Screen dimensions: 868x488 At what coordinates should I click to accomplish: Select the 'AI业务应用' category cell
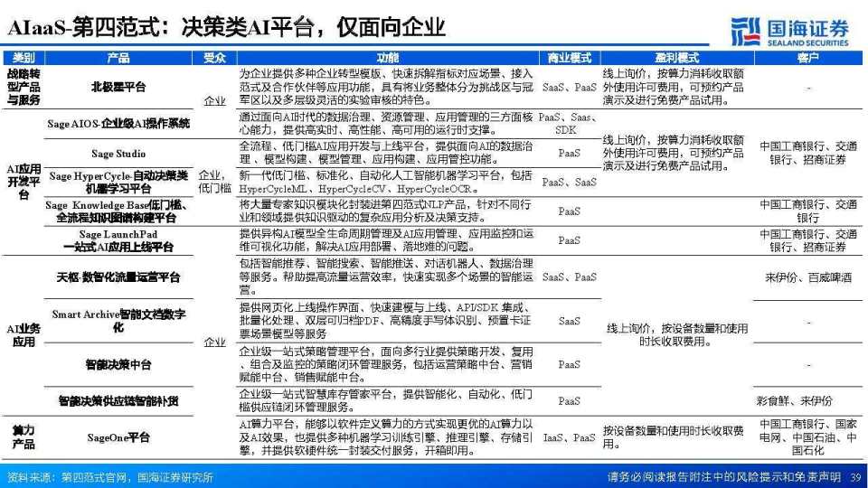click(x=24, y=335)
